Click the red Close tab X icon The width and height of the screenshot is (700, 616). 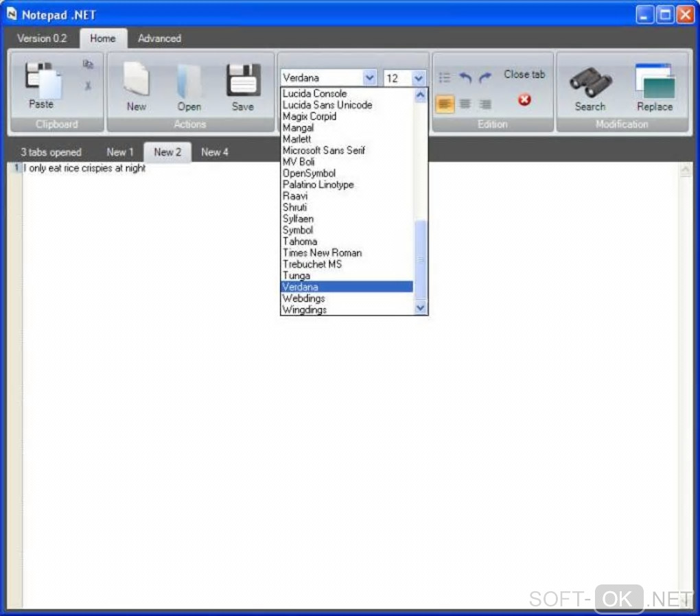524,99
